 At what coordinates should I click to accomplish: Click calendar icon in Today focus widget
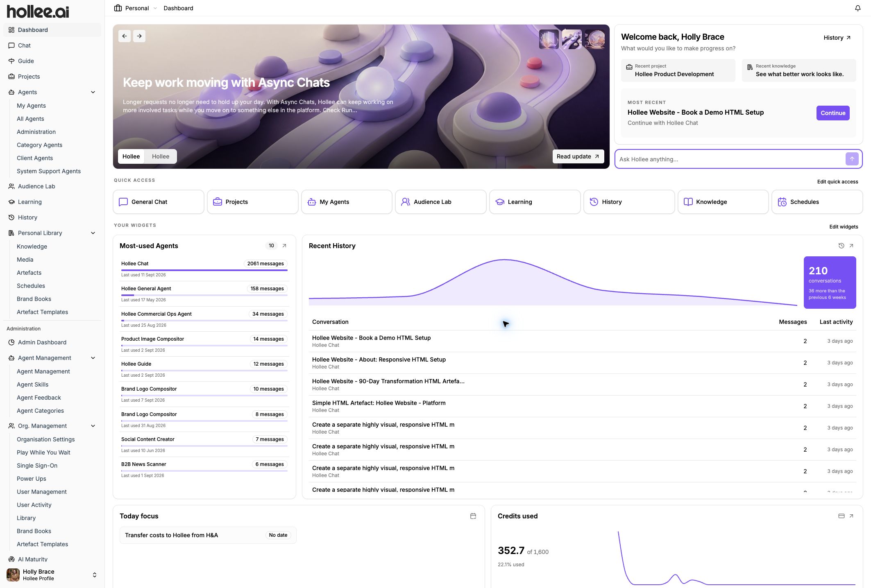click(x=473, y=516)
